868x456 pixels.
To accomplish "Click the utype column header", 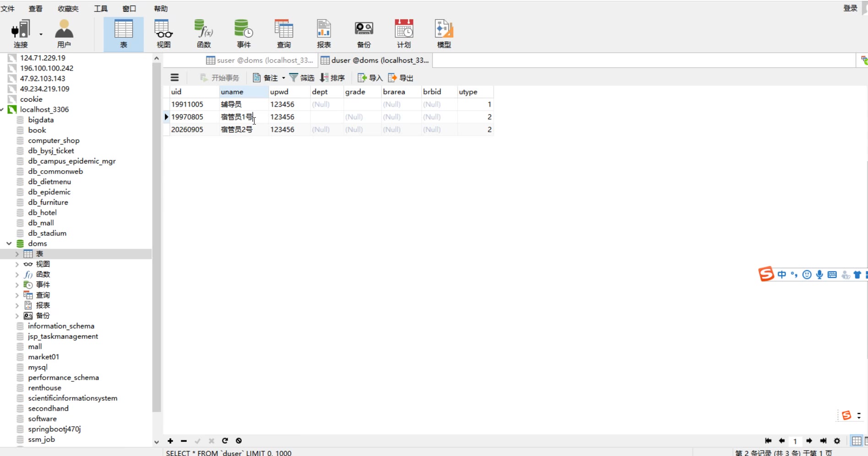I will click(x=475, y=92).
